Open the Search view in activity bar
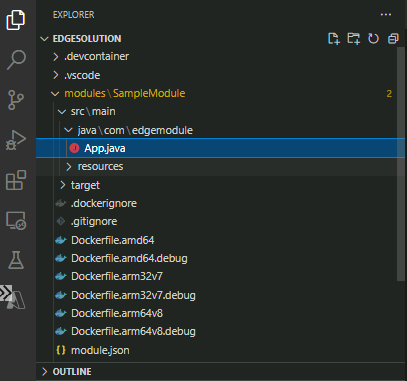This screenshot has height=381, width=407. 16,60
